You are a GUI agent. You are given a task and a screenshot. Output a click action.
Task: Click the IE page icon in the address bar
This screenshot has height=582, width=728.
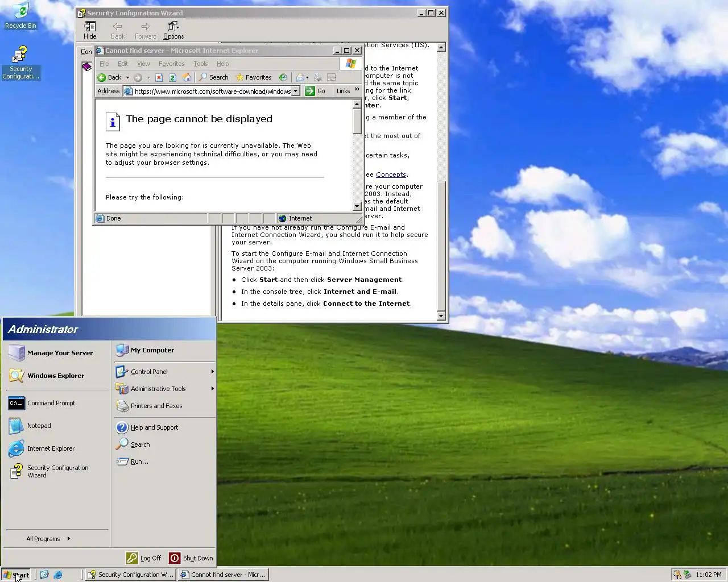click(x=129, y=91)
